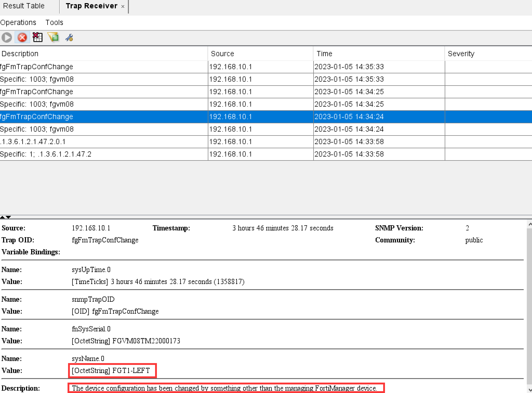Screen dimensions: 532x393
Task: Open the wrench settings icon
Action: [x=69, y=38]
